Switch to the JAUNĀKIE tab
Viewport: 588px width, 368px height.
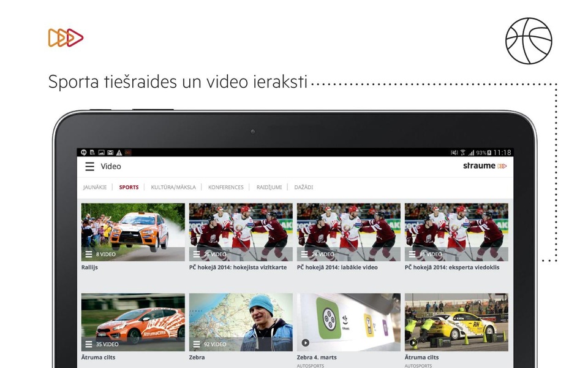95,187
